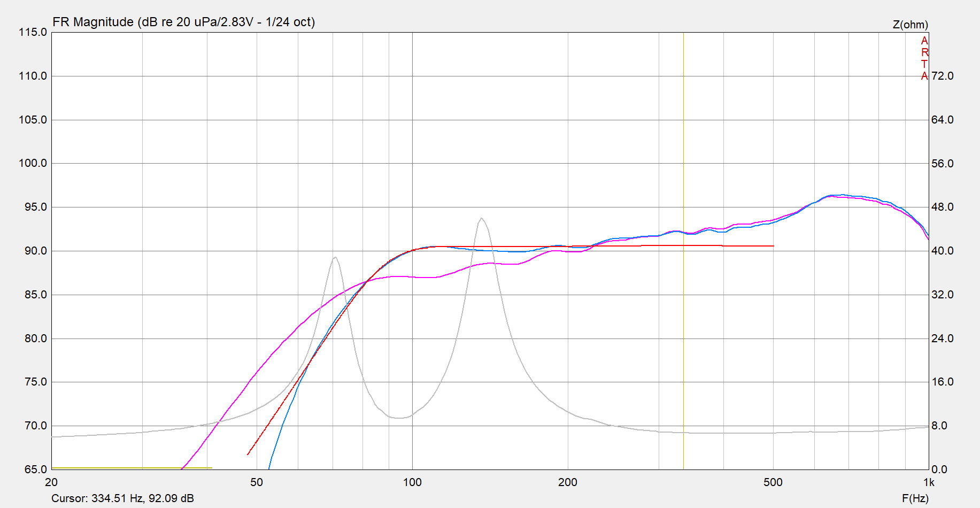980x508 pixels.
Task: Click the 65.0 dB axis label
Action: (x=35, y=469)
